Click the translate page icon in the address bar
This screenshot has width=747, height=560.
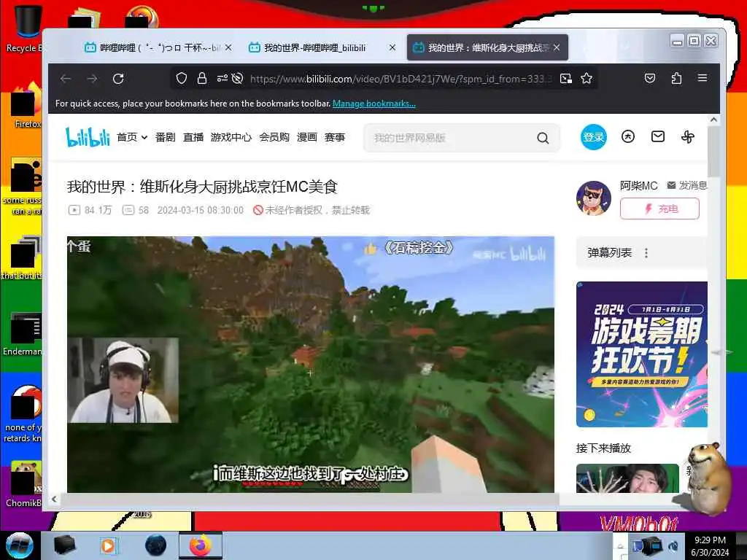click(566, 79)
